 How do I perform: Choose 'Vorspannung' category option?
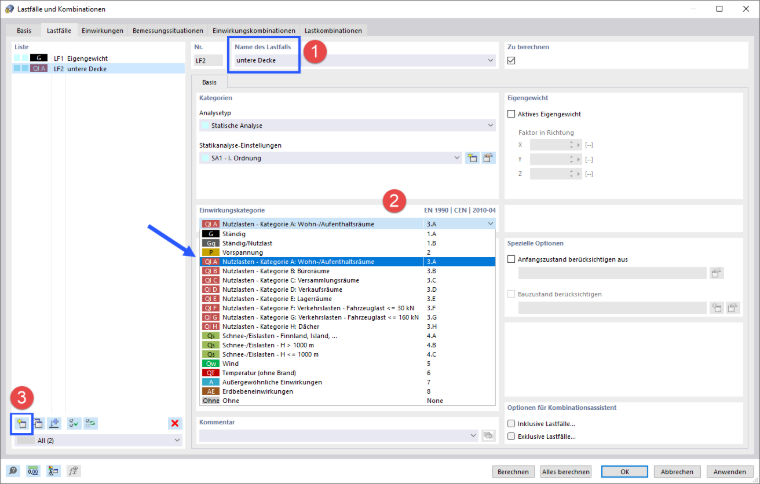pos(348,252)
